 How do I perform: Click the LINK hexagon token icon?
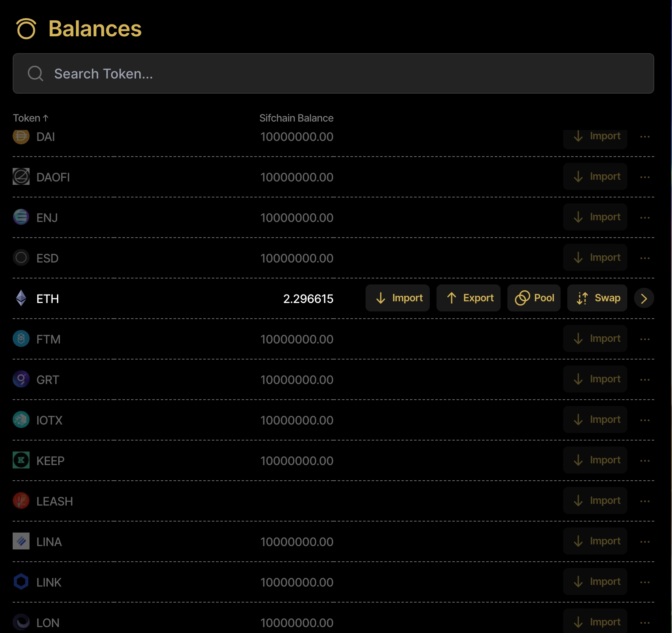(x=21, y=582)
